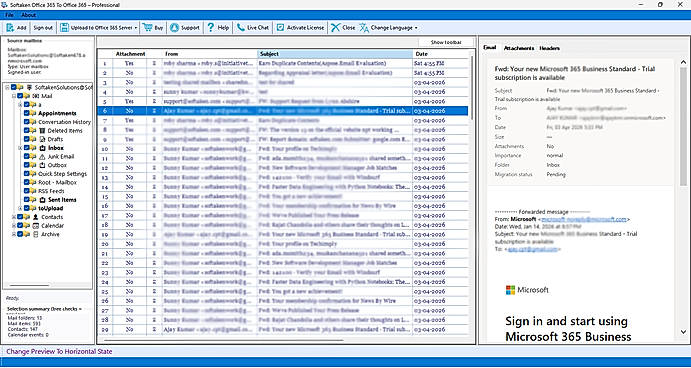Click the Deleted Items trash icon
The height and width of the screenshot is (368, 691).
coord(42,130)
